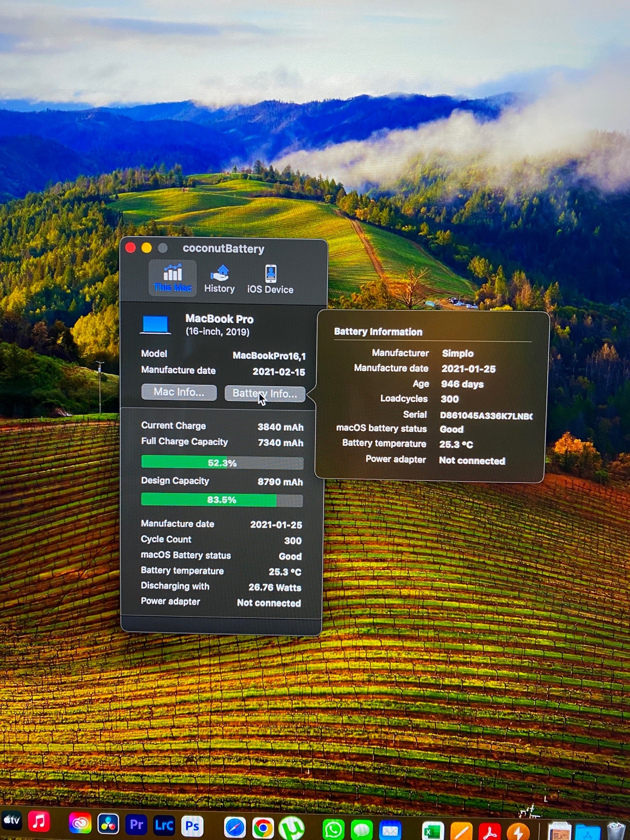The image size is (630, 840).
Task: Close the coconutBattery window
Action: (130, 248)
